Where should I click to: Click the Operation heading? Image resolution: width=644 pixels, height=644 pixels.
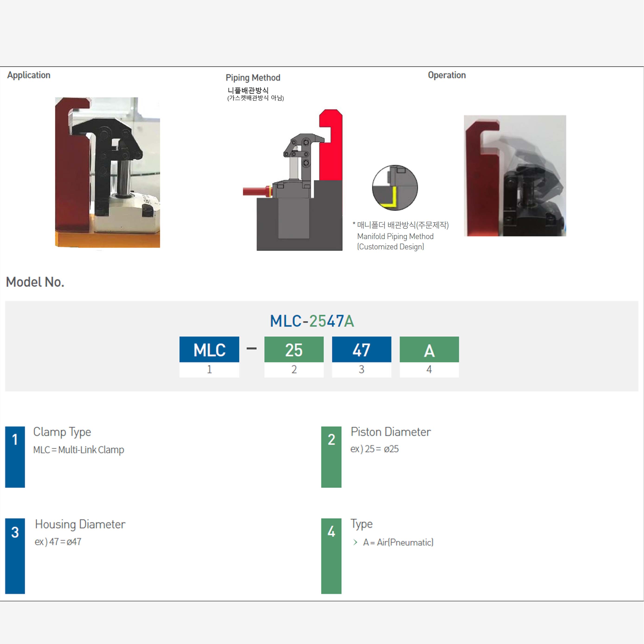click(x=447, y=75)
